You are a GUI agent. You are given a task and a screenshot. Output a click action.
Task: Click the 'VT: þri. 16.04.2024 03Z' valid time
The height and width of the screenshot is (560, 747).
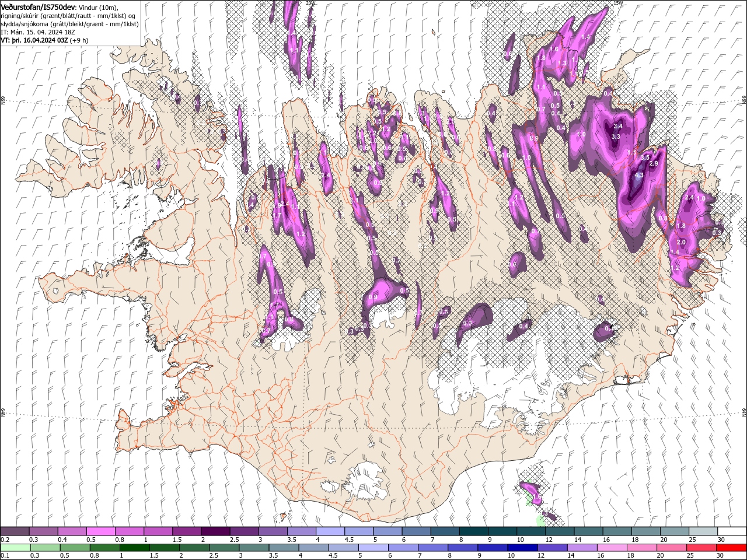pos(34,40)
